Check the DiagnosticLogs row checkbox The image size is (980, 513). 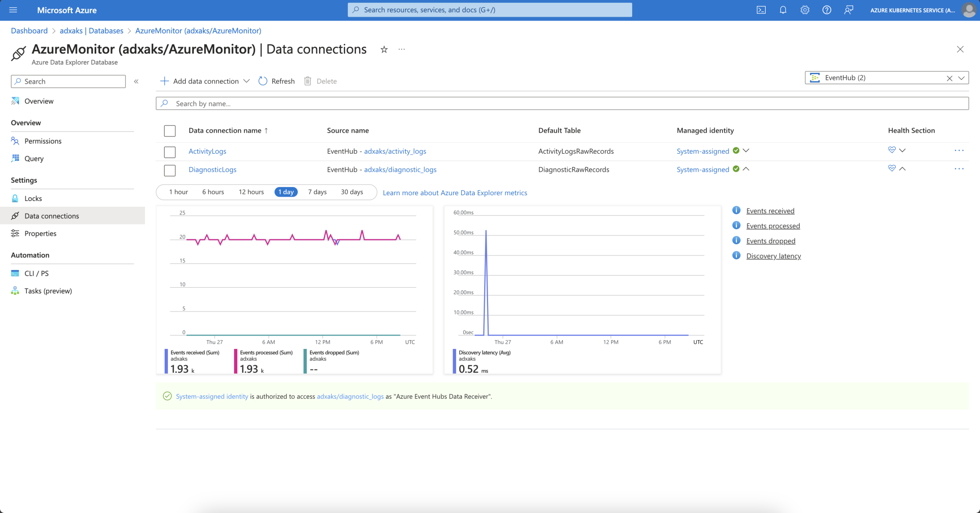coord(170,170)
